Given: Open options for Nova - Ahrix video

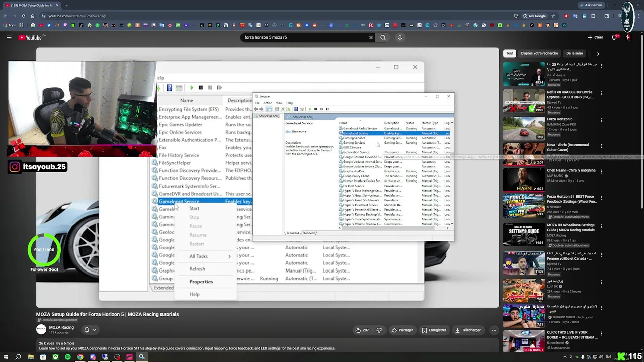Looking at the screenshot, I should coord(602,147).
